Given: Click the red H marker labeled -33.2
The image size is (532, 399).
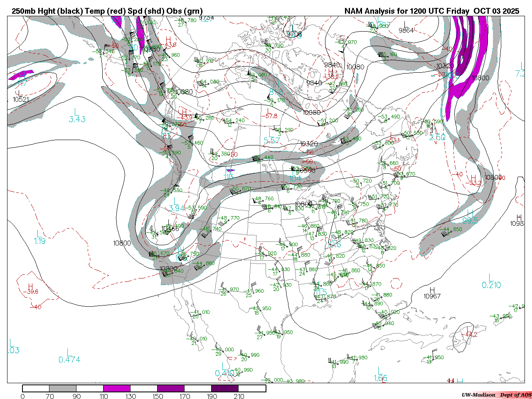Looking at the screenshot, I should (473, 177).
